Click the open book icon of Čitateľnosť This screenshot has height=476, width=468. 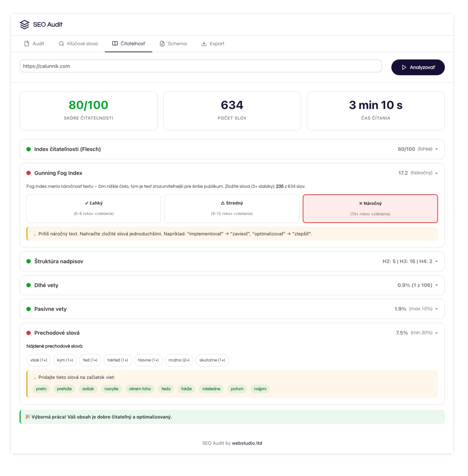point(115,44)
